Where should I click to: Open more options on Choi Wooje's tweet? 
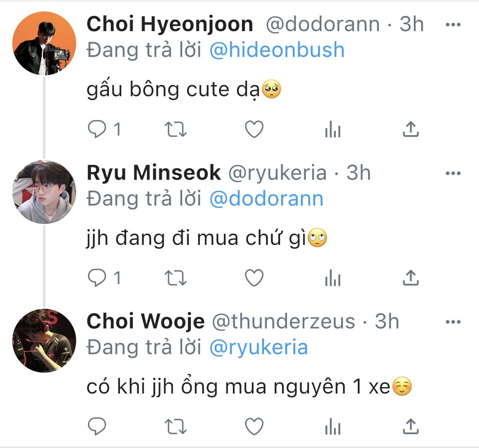[453, 322]
